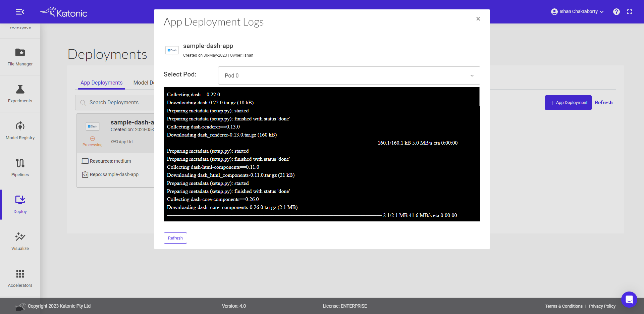Screen dimensions: 644x314
Task: Click Dash thumbnail on deployment card
Action: [93, 126]
